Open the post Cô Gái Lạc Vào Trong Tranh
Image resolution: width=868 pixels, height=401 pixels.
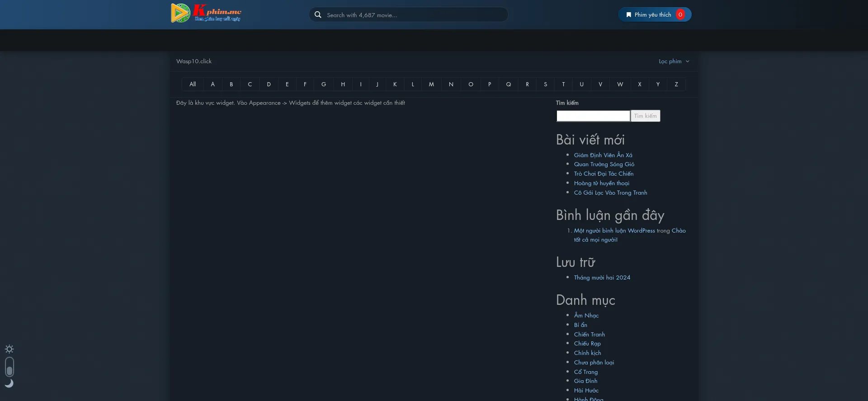tap(610, 193)
